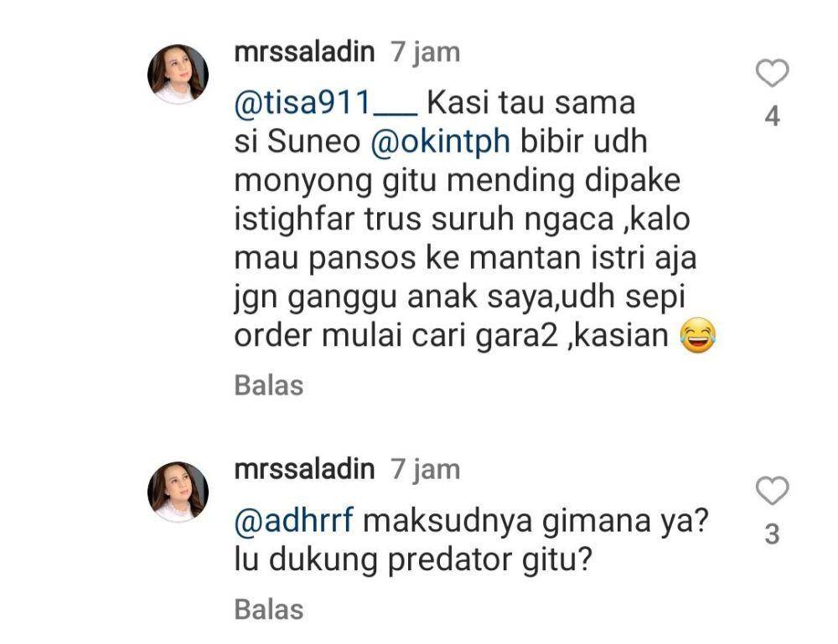This screenshot has width=838, height=644.
Task: Click the 7 jam timestamp on the second comment
Action: click(426, 471)
